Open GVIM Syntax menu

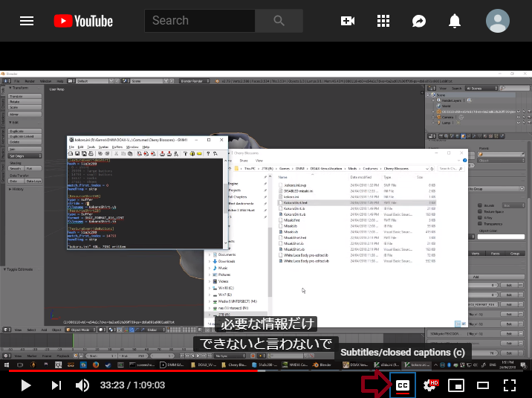(x=103, y=147)
